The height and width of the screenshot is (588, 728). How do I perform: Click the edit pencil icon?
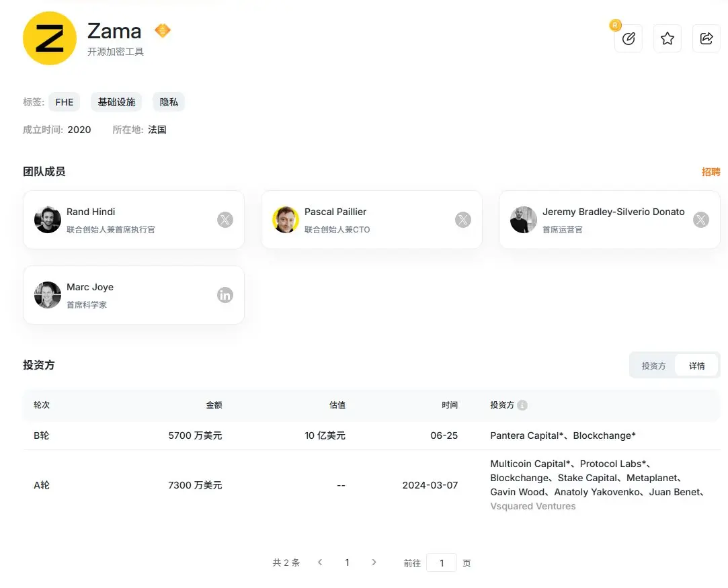(629, 38)
